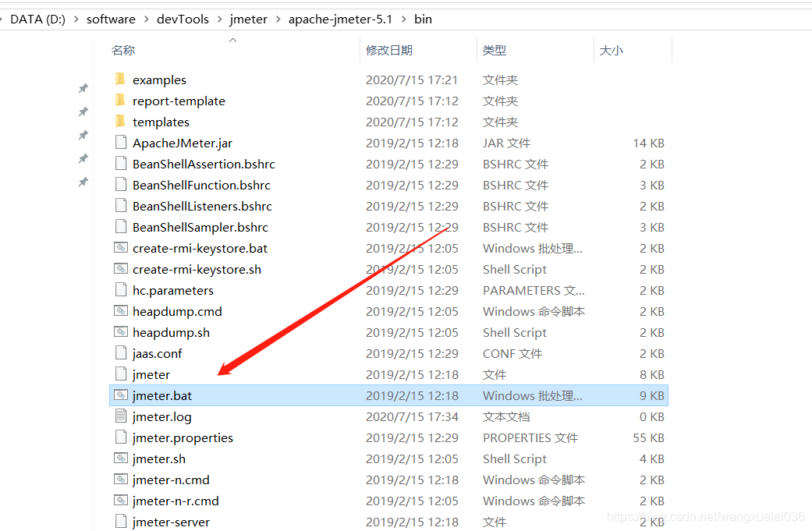Click the heapdump.cmd script icon
Screen dimensions: 812x531
[121, 311]
